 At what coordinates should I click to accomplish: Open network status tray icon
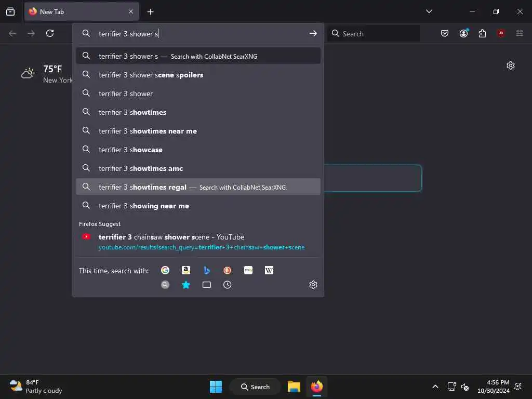[x=451, y=387]
